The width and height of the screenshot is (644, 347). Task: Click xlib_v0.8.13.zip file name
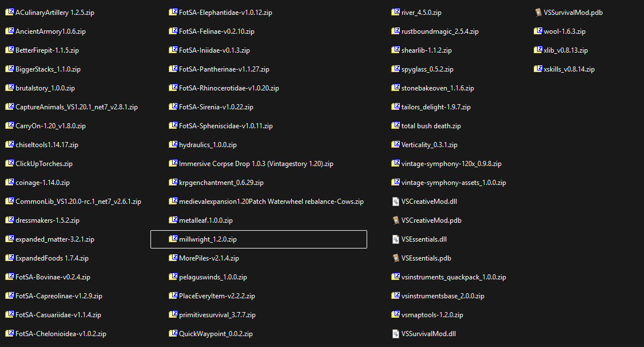566,50
